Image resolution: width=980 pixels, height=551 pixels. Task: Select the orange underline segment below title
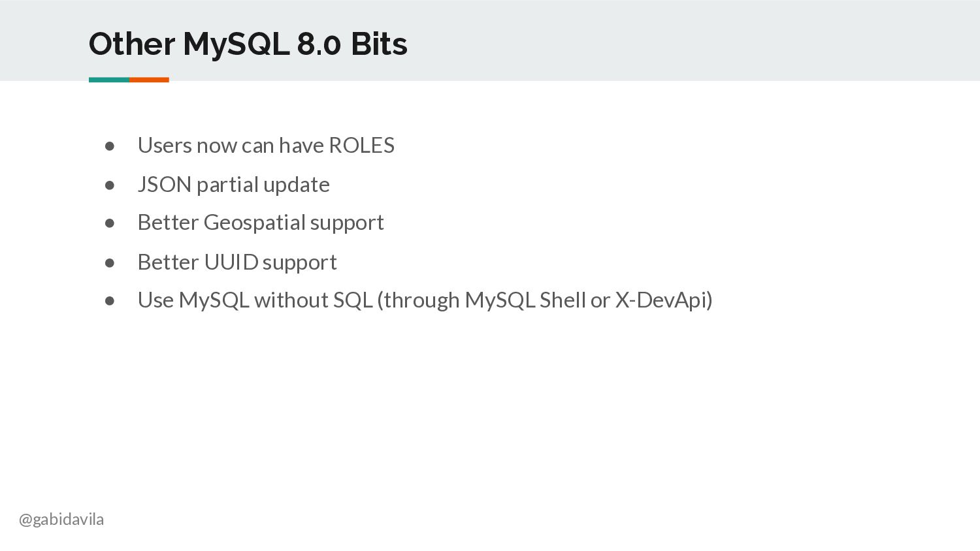(149, 80)
